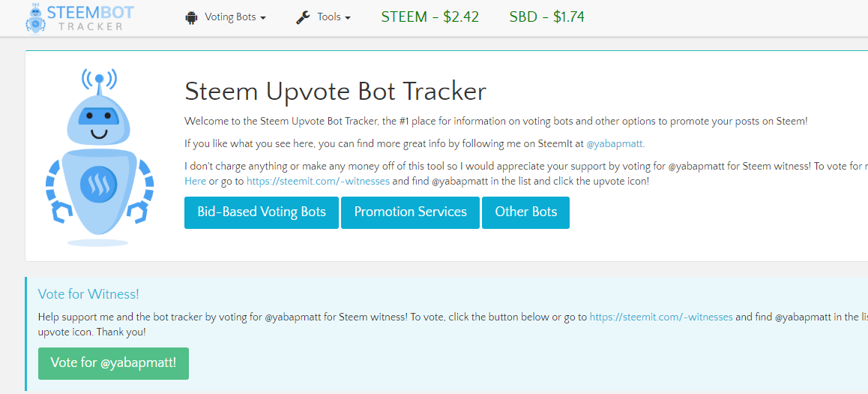868x394 pixels.
Task: Click the SBD - $1.74 price text
Action: point(547,17)
